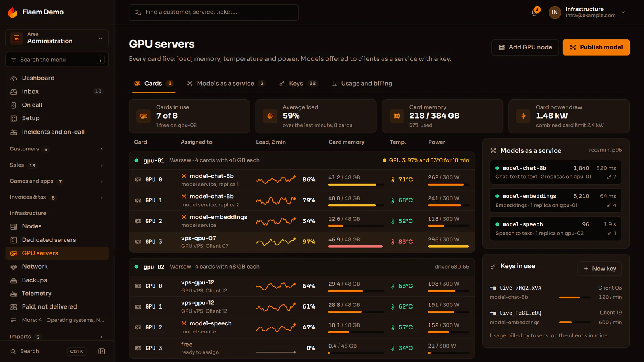Screen dimensions: 644x362
Task: Click the Cards in use stat icon
Action: click(144, 116)
